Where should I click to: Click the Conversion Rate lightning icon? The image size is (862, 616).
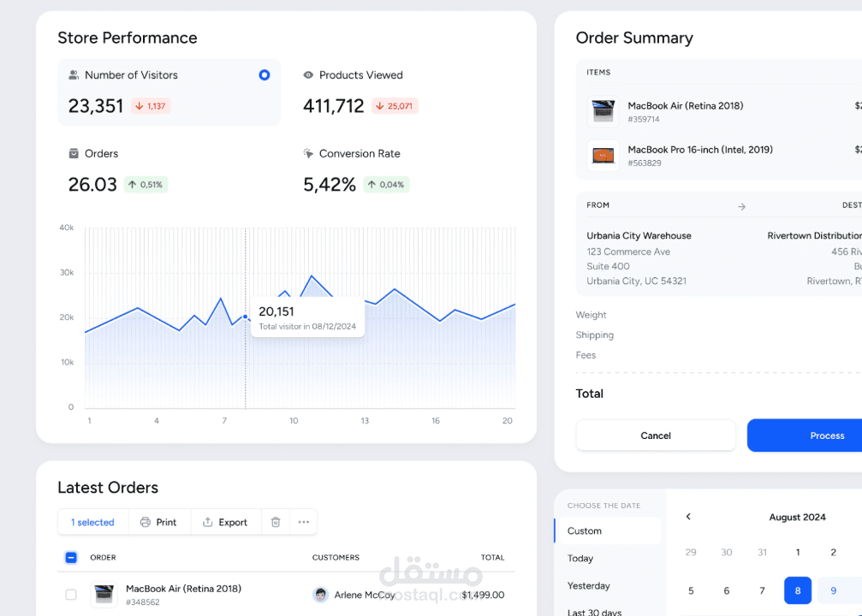[307, 154]
